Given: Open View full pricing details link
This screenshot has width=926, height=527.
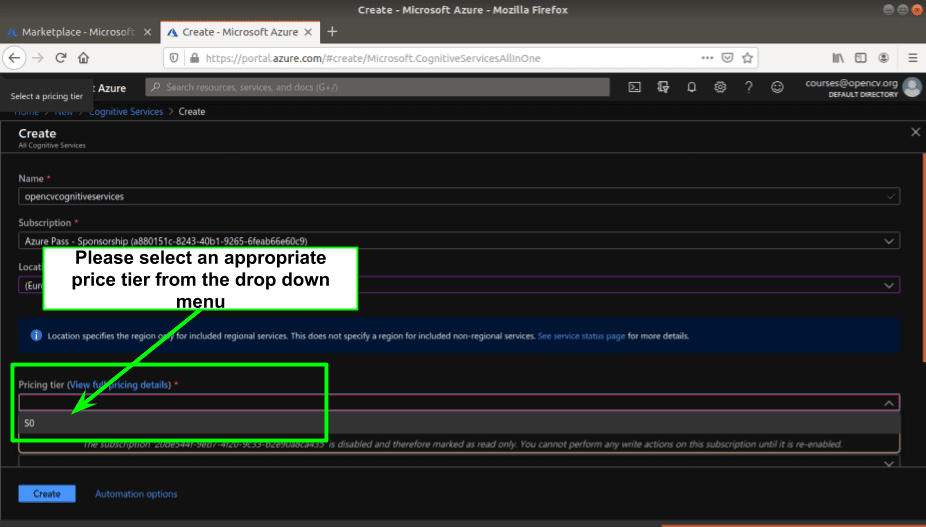Looking at the screenshot, I should [x=119, y=385].
